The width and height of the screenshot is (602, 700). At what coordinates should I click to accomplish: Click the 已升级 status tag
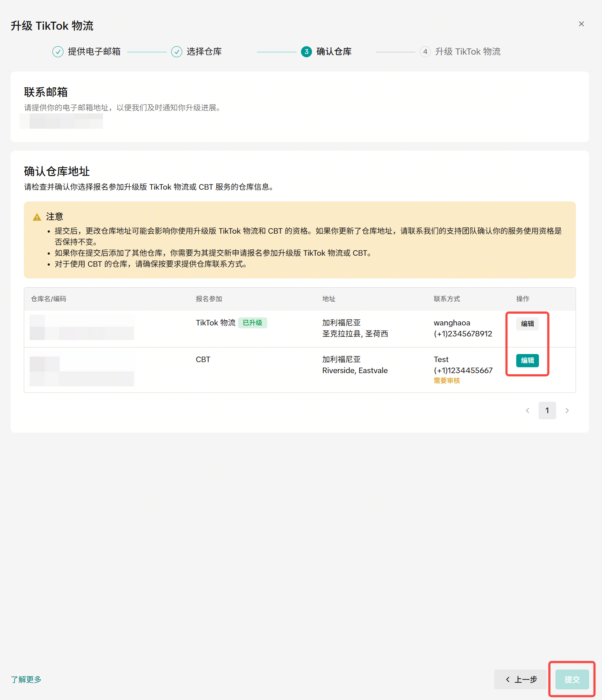[x=253, y=323]
